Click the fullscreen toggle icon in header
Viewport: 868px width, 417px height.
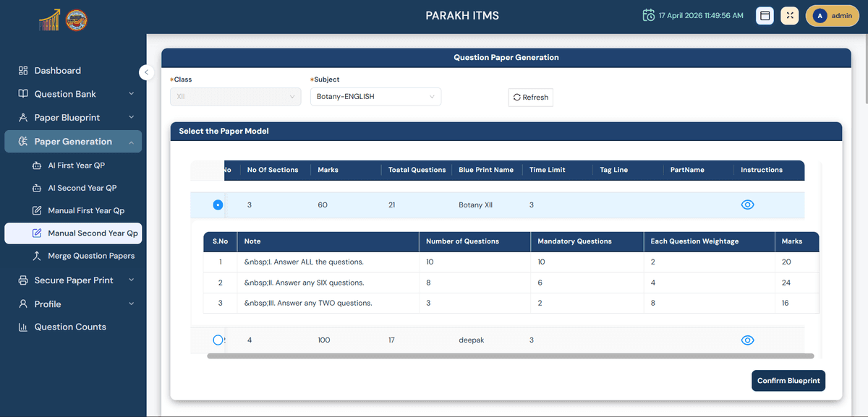pos(789,16)
